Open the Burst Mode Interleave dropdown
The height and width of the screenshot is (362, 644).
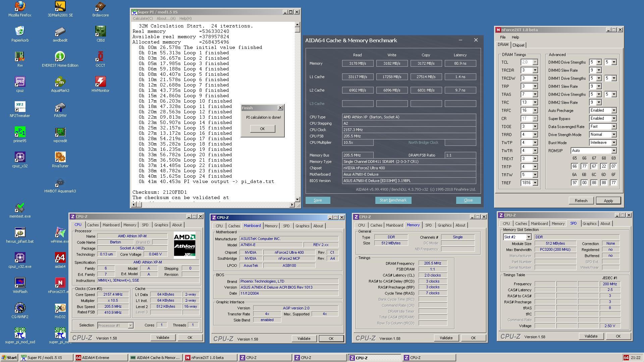(x=613, y=142)
